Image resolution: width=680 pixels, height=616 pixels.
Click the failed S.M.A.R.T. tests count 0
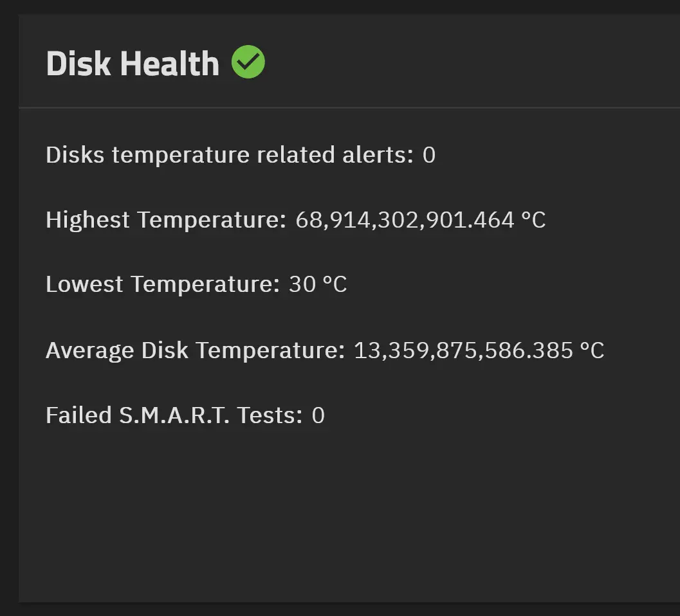point(318,415)
